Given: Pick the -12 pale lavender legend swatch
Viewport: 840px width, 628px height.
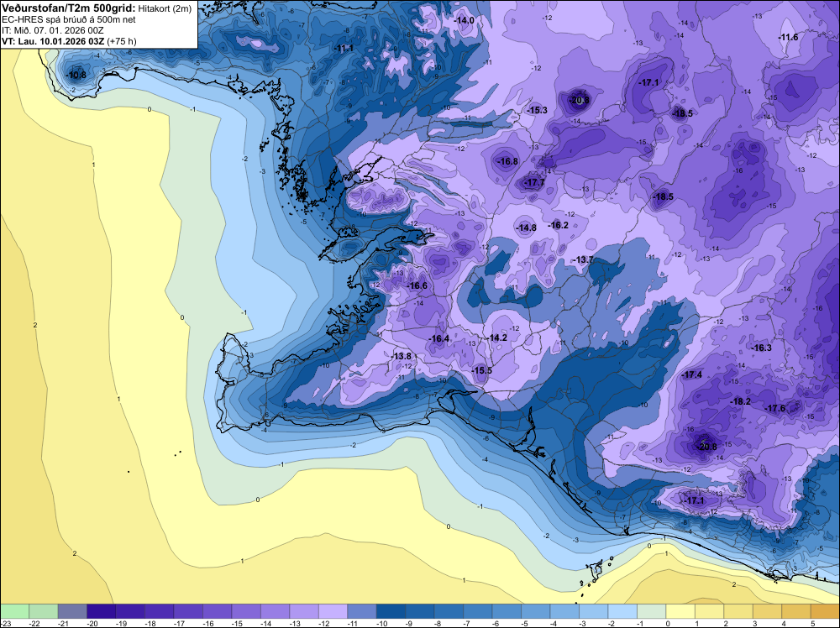Looking at the screenshot, I should pyautogui.click(x=333, y=611).
